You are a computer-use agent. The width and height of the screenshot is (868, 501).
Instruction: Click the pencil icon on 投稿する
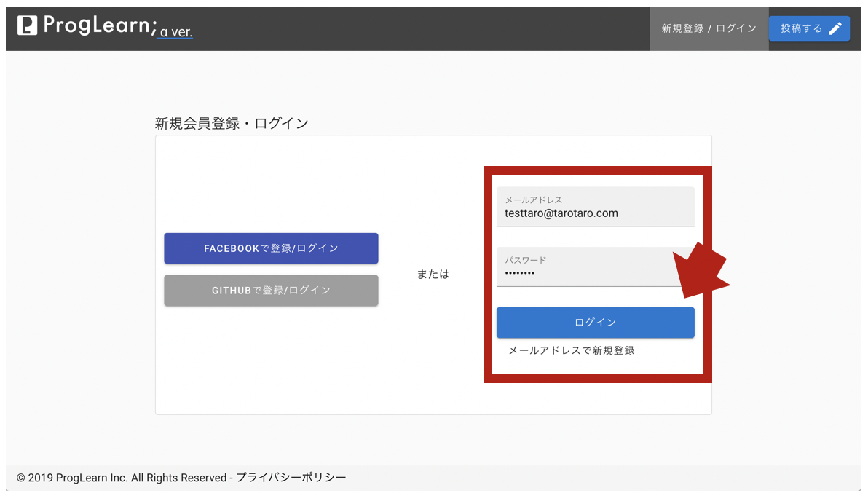pos(835,28)
